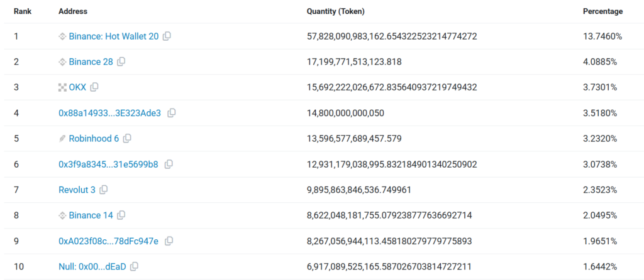Viewport: 644px width, 280px height.
Task: Copy address 0x88a14933...3E323Ade3
Action: point(172,113)
